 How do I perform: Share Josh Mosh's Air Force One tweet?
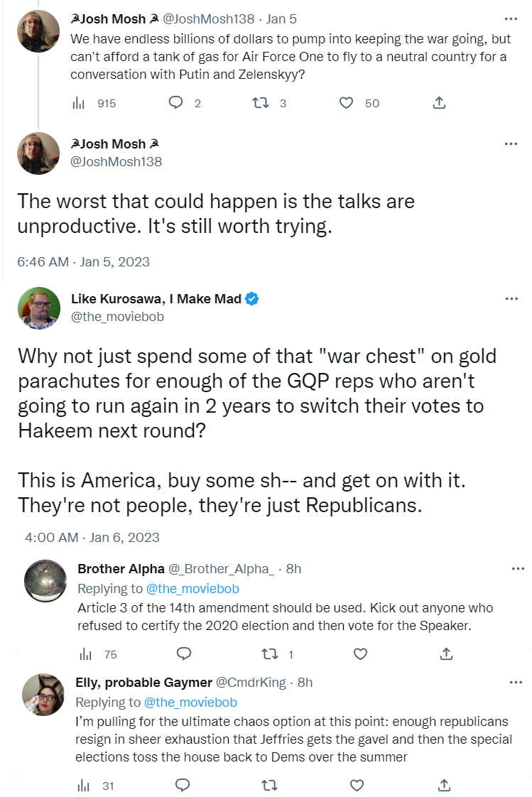pos(439,103)
